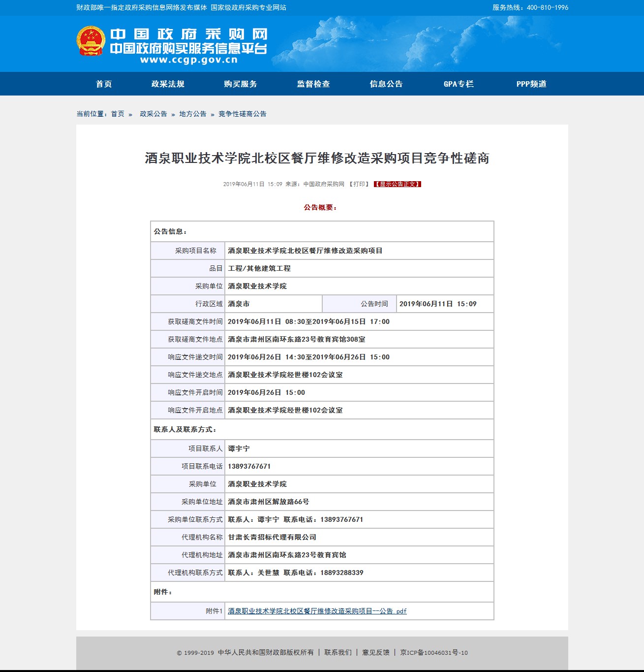Navigate to the GPA专栏 section

point(459,84)
